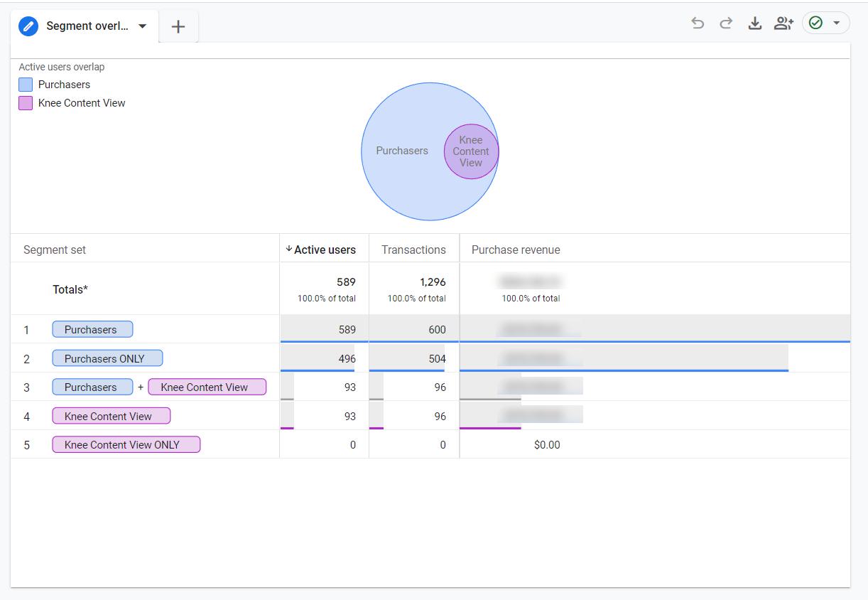The image size is (868, 600).
Task: Select the Purchasers ONLY segment chip
Action: click(107, 358)
